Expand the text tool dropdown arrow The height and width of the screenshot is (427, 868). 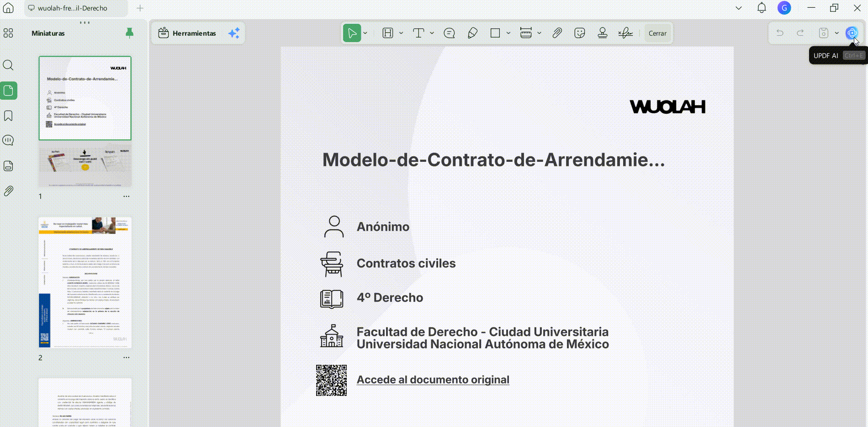tap(432, 33)
